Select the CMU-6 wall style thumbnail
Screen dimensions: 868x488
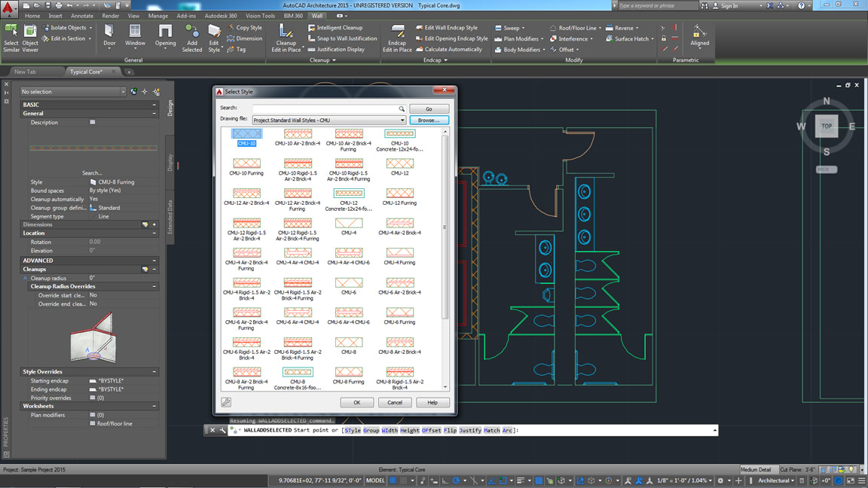(x=349, y=286)
